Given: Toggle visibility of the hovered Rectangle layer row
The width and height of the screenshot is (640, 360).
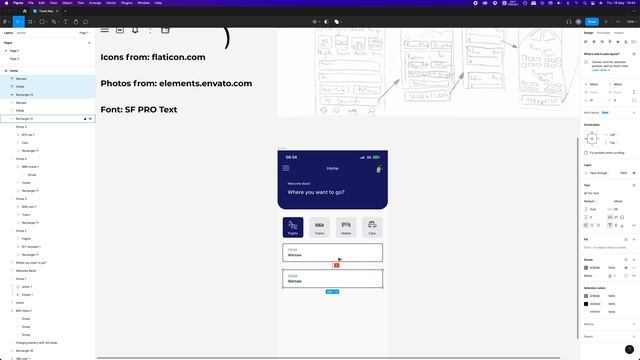Looking at the screenshot, I should coord(91,119).
